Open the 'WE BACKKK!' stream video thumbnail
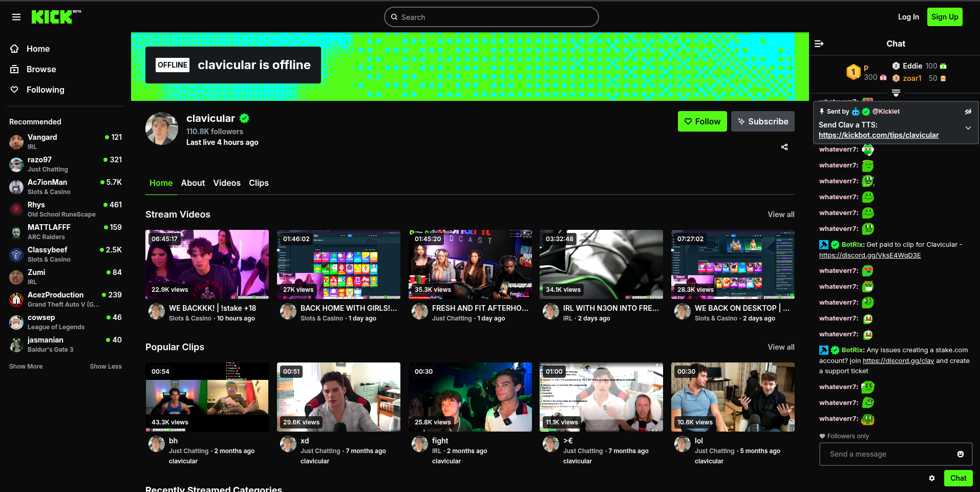Screen dimensions: 980x492 [207, 264]
